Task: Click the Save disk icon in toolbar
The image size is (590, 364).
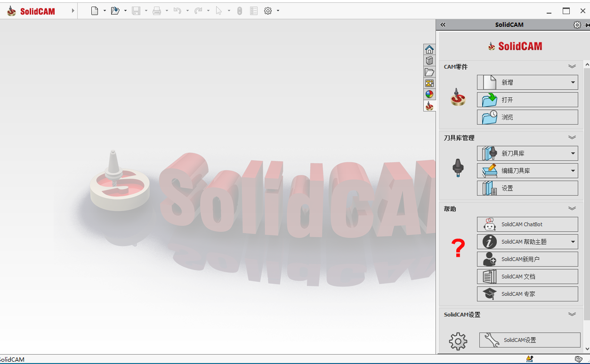Action: (x=136, y=11)
